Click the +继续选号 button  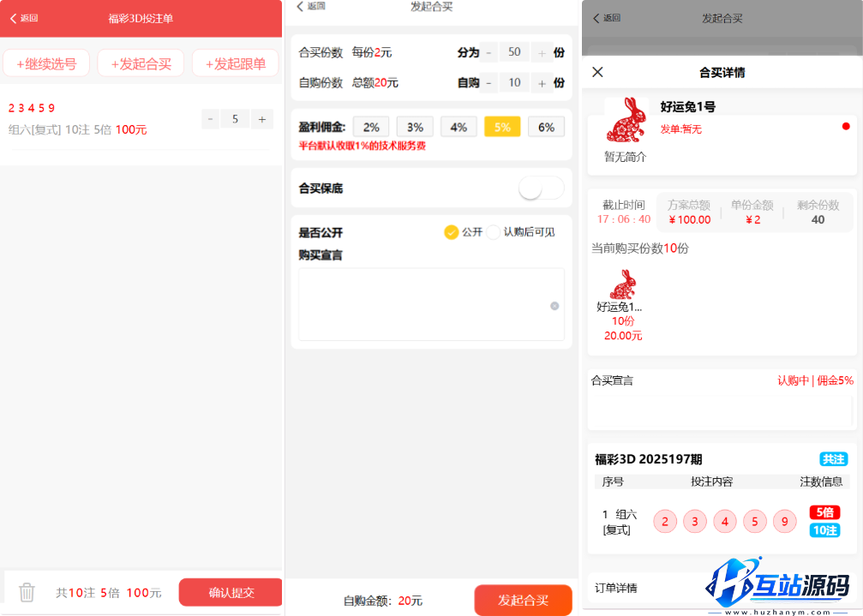46,63
